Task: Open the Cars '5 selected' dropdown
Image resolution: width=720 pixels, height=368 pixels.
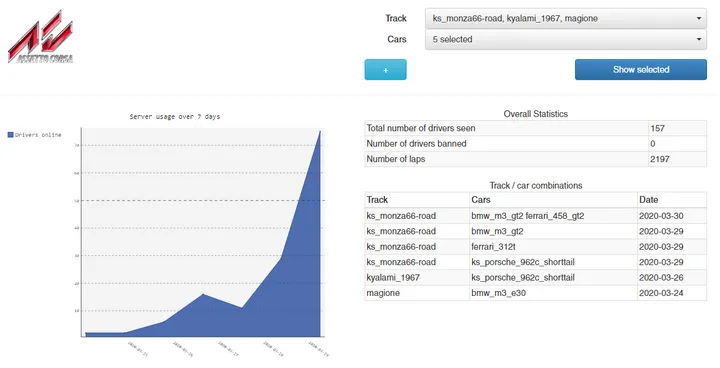Action: [x=566, y=40]
